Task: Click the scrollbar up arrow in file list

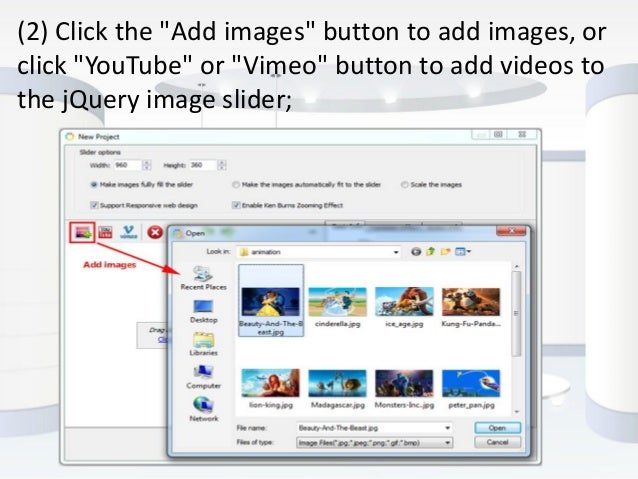Action: pyautogui.click(x=517, y=266)
